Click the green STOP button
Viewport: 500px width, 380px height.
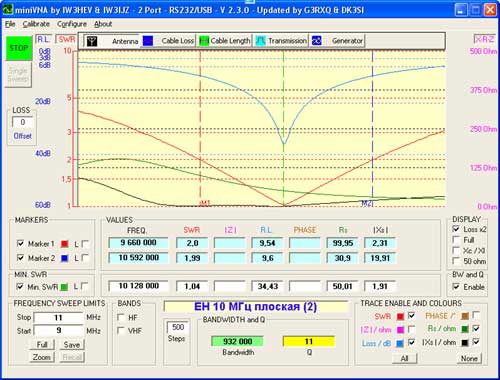click(x=19, y=48)
